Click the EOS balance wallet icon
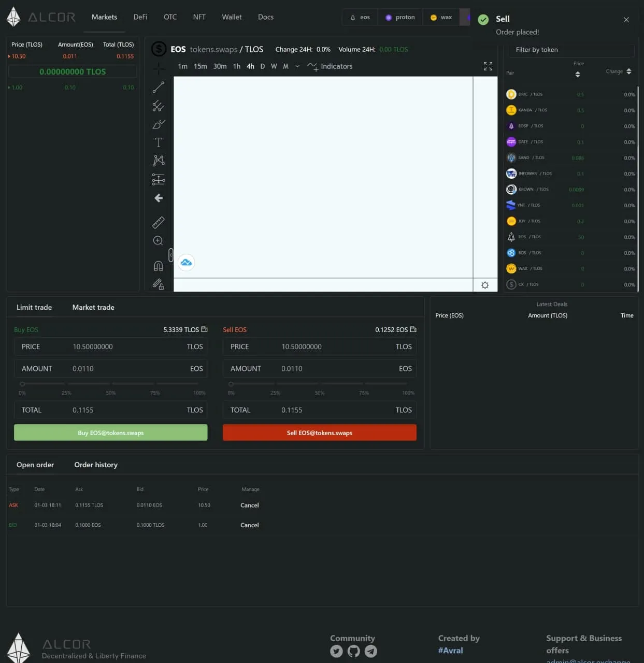This screenshot has width=644, height=663. pos(413,329)
